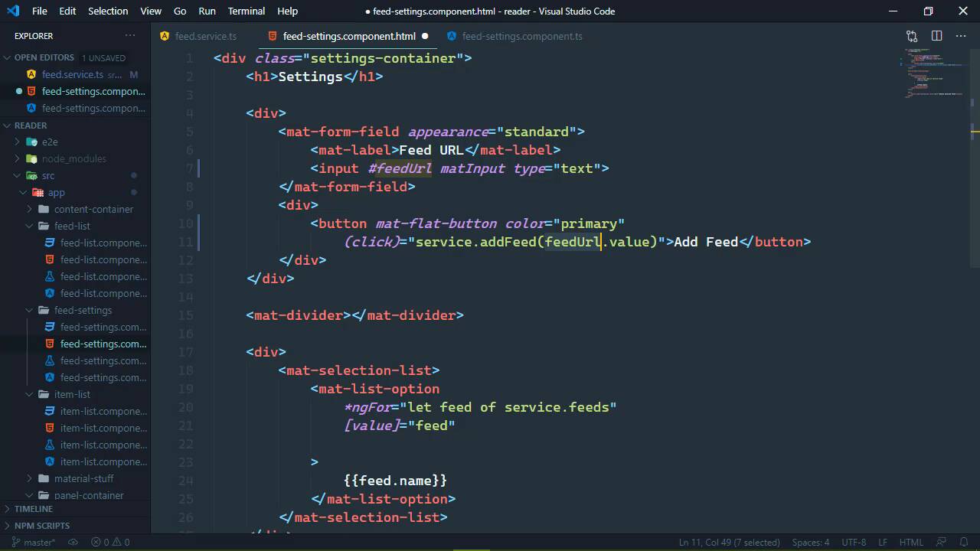Click Ln 11, Col 49 go-to-line indicator
The height and width of the screenshot is (551, 980).
[x=729, y=542]
